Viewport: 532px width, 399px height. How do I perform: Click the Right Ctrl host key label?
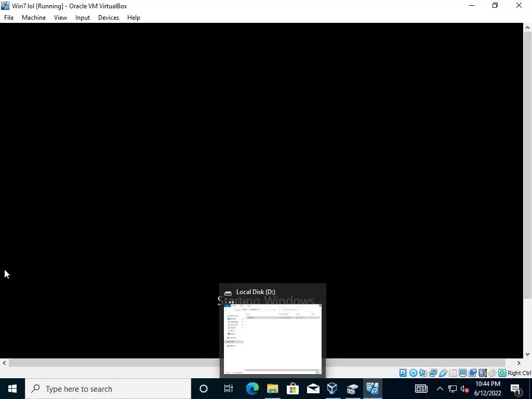click(x=519, y=373)
